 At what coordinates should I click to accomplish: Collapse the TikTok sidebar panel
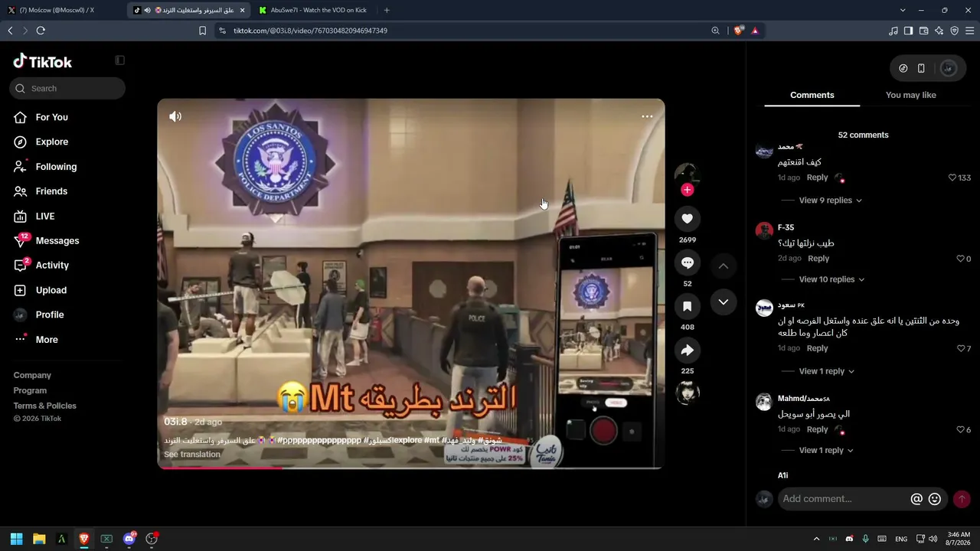[x=119, y=60]
